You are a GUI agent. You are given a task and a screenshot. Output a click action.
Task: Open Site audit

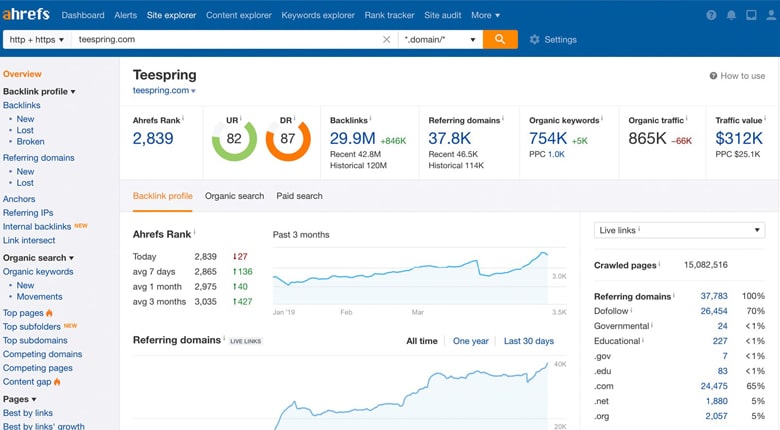[443, 15]
